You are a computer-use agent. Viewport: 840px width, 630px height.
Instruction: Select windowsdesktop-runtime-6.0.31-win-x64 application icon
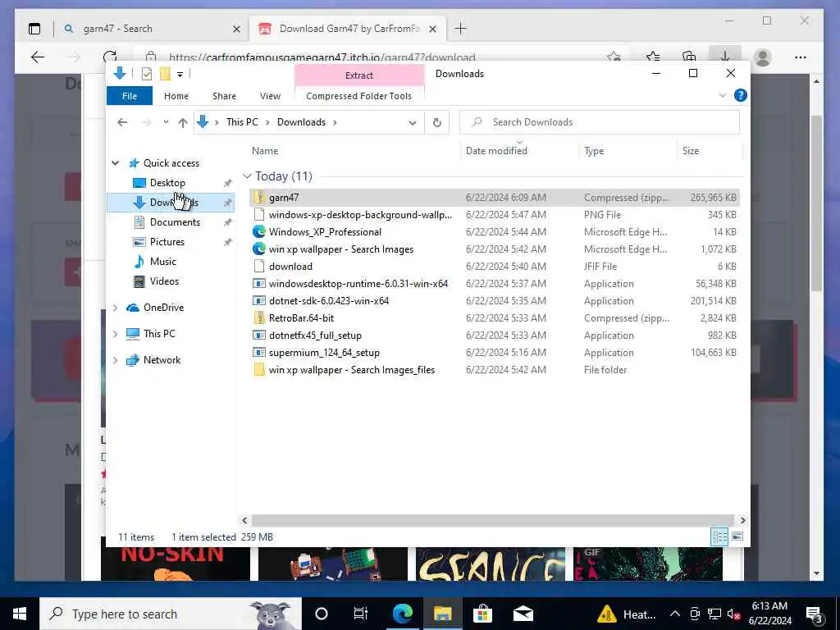259,284
